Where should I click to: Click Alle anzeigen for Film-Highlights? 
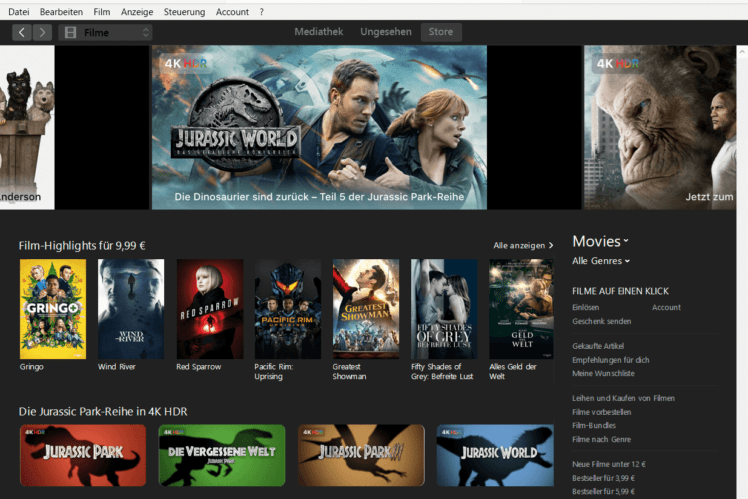(523, 245)
